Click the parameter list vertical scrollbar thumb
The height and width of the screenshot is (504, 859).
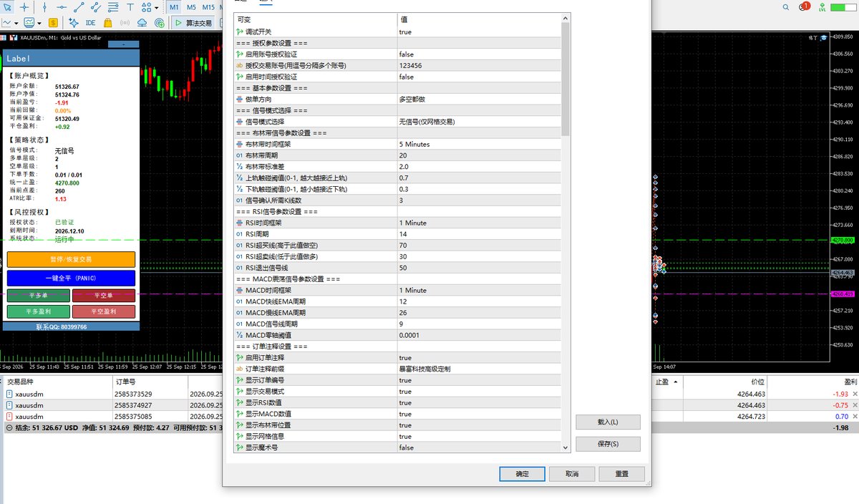coord(566,79)
